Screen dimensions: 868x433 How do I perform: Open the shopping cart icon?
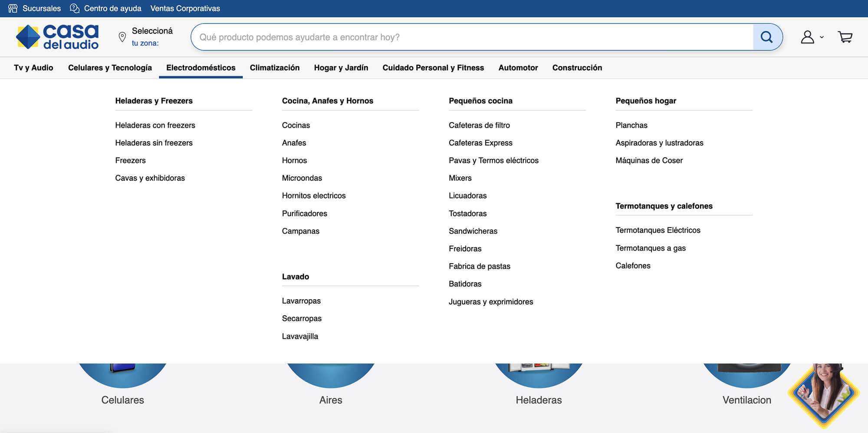point(845,37)
